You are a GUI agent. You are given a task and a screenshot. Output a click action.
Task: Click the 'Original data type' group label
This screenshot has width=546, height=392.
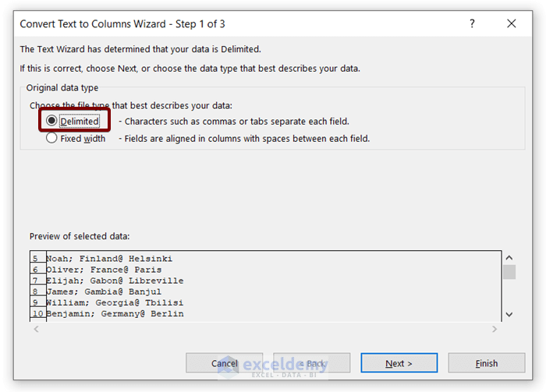[x=62, y=87]
